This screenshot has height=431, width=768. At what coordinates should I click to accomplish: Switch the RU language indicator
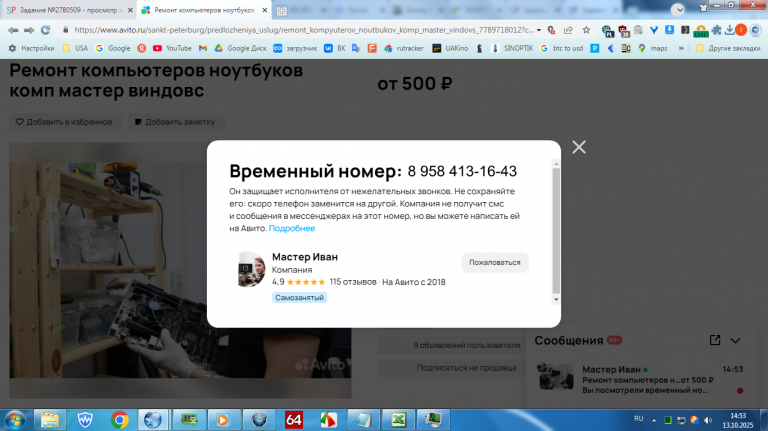[638, 419]
